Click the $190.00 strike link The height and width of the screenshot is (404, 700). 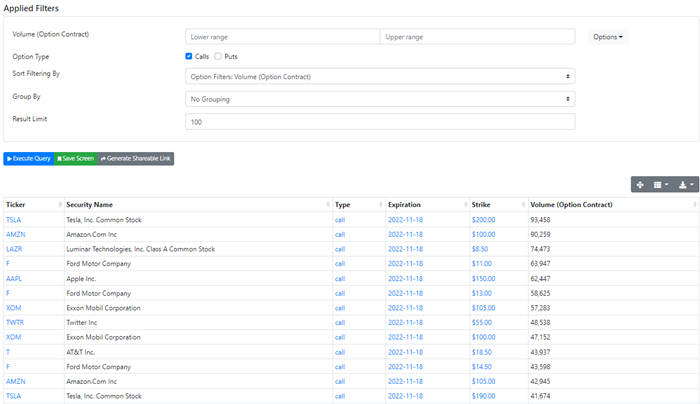click(483, 396)
